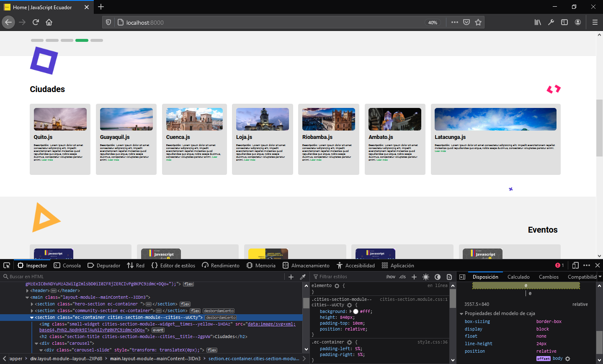Show more sidebar tabs dropdown
Screen dimensions: 603x364
(x=600, y=277)
